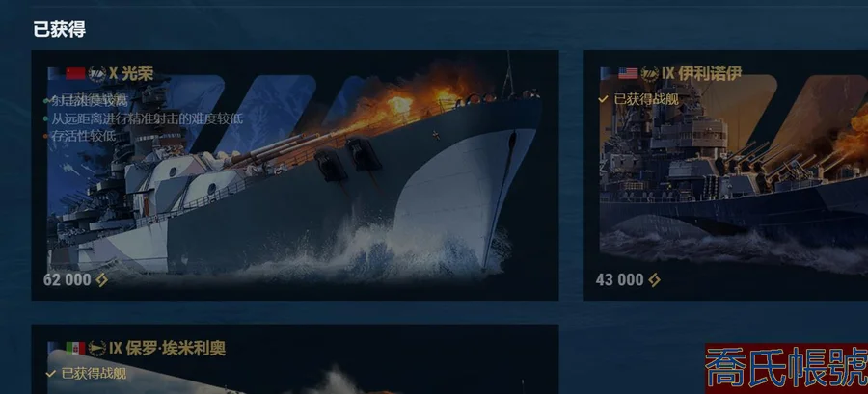
Task: Click the 光荣 battleship artwork with firing guns
Action: tap(294, 171)
